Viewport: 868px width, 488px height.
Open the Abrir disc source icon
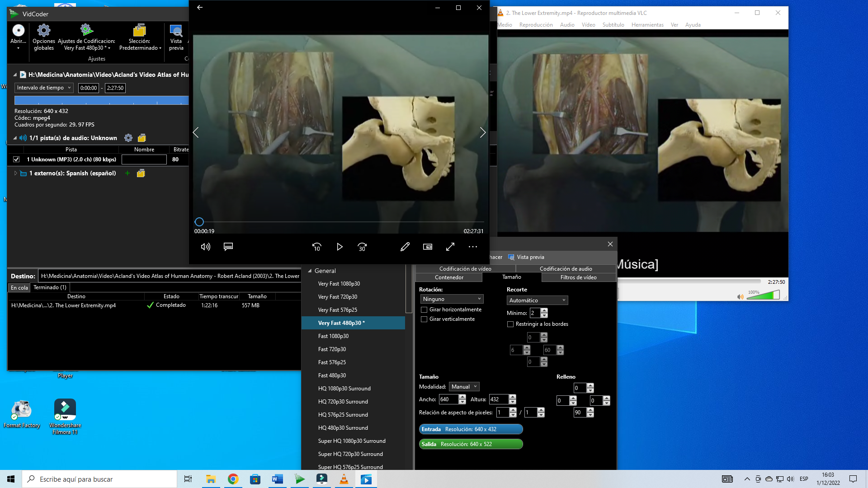pos(18,31)
